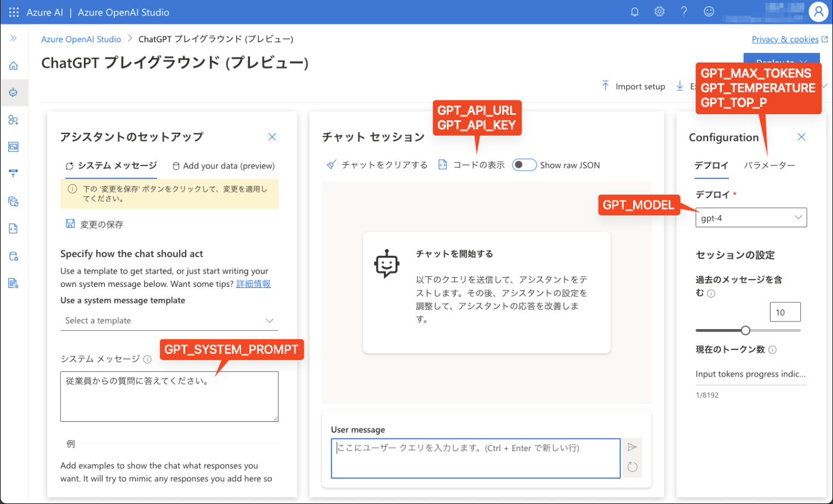Click Azure OpenAI Studio breadcrumb link
The height and width of the screenshot is (504, 833).
81,39
